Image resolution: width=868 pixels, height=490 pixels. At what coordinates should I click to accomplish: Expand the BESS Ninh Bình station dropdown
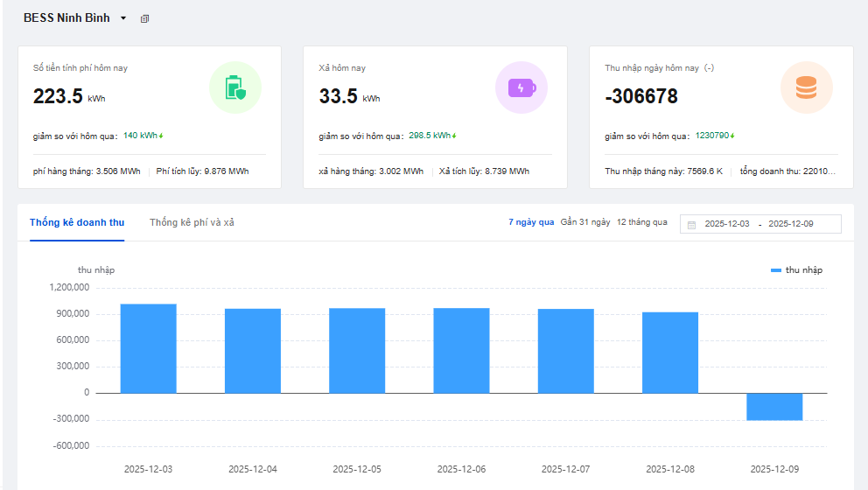point(123,18)
